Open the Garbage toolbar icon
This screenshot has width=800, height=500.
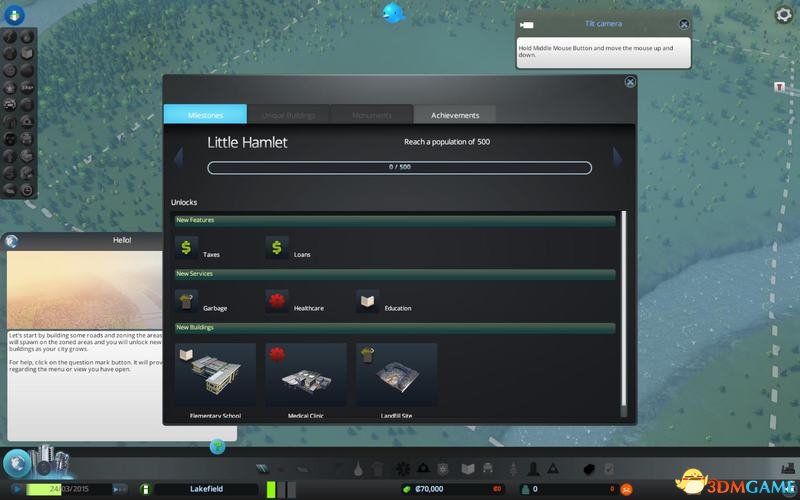[x=378, y=469]
